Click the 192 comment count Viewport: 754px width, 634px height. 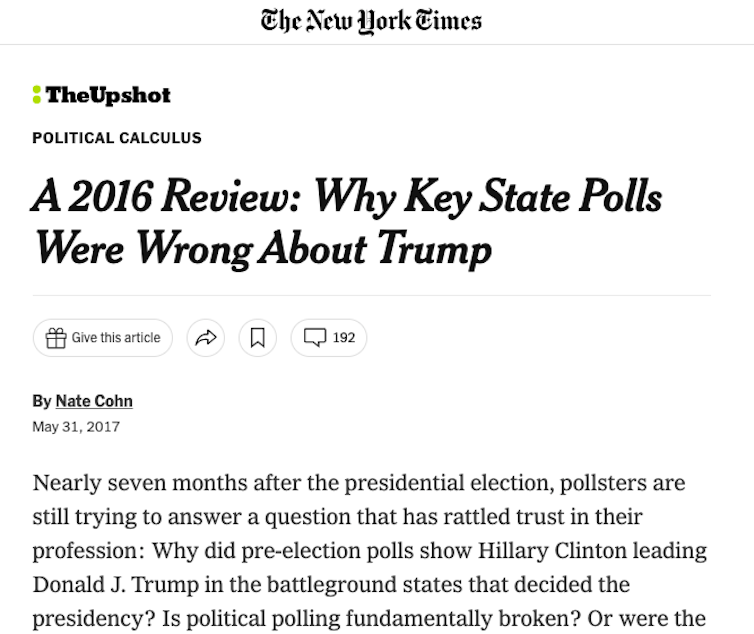[344, 338]
